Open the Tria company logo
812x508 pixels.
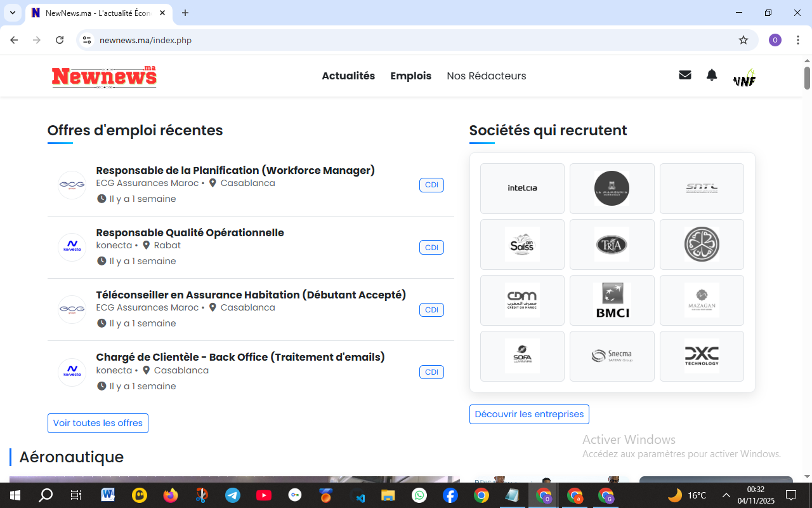point(612,244)
